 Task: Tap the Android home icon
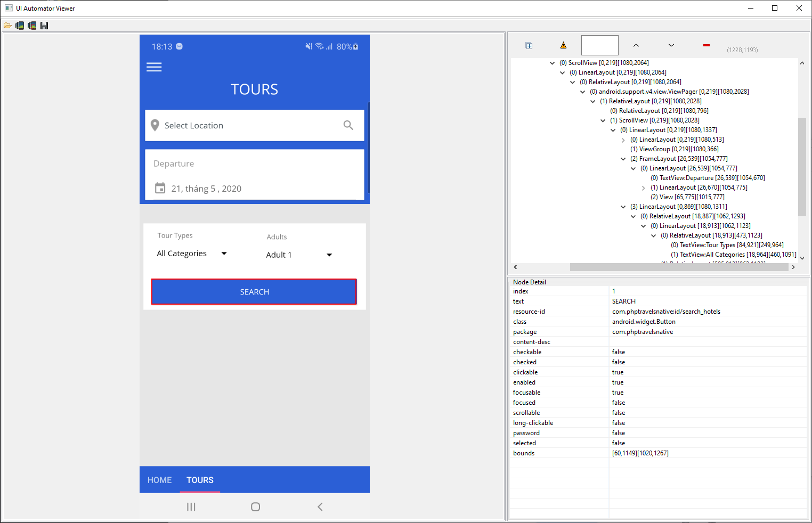255,507
